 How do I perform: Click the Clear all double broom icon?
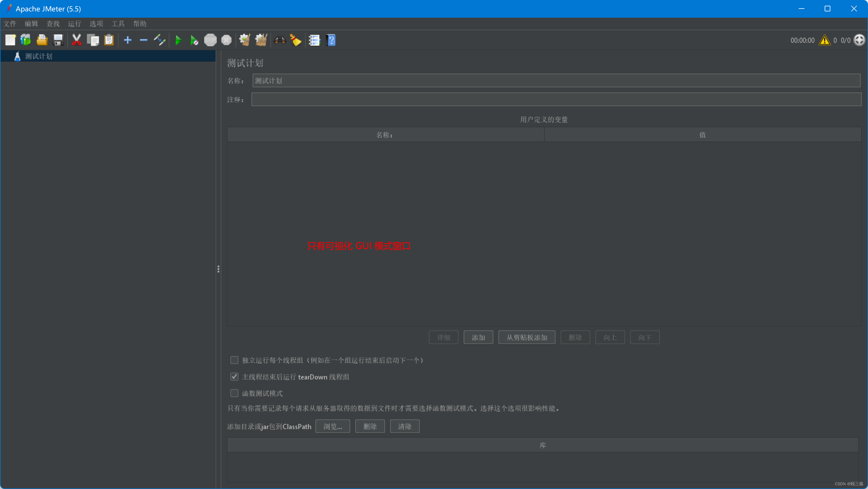pos(261,40)
